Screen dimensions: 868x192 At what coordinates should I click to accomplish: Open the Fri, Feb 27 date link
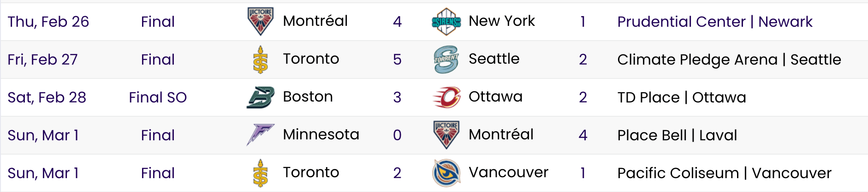tap(42, 60)
